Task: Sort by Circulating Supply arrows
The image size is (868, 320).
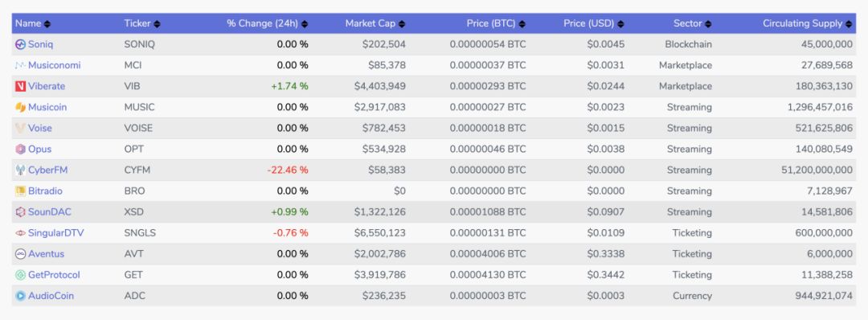Action: 849,24
